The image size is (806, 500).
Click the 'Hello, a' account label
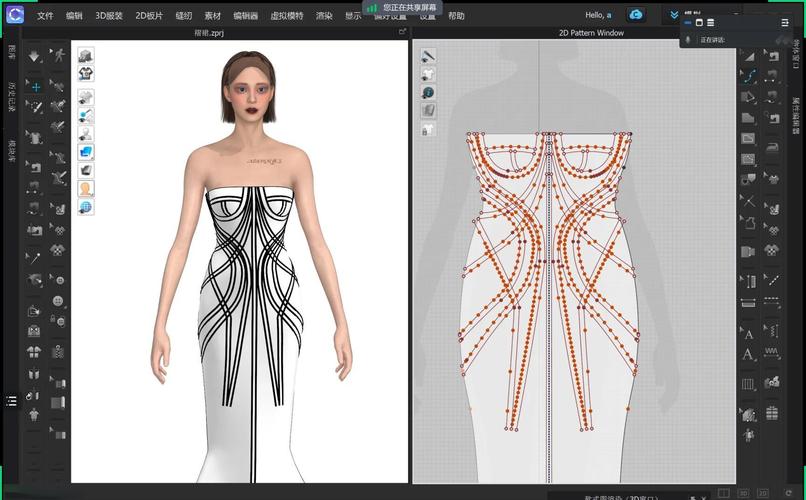pyautogui.click(x=598, y=15)
